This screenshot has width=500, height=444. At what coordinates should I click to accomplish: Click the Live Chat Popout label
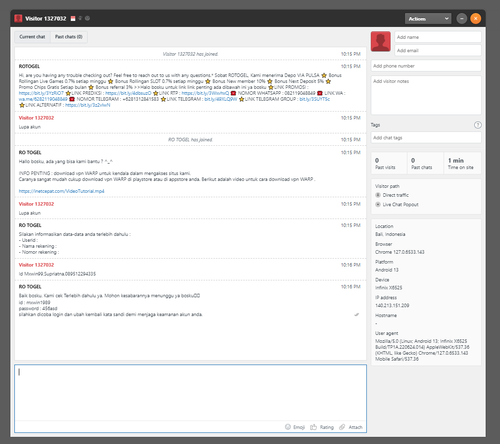(x=400, y=204)
